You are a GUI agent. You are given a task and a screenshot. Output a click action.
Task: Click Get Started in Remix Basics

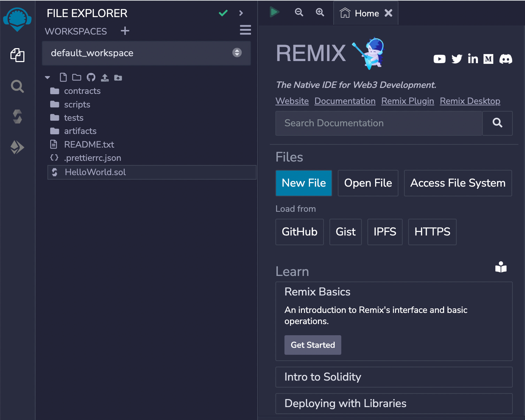coord(313,345)
